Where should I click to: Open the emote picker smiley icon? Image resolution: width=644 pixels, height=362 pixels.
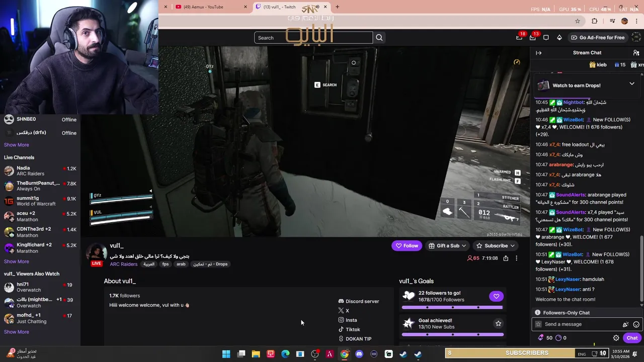636,324
